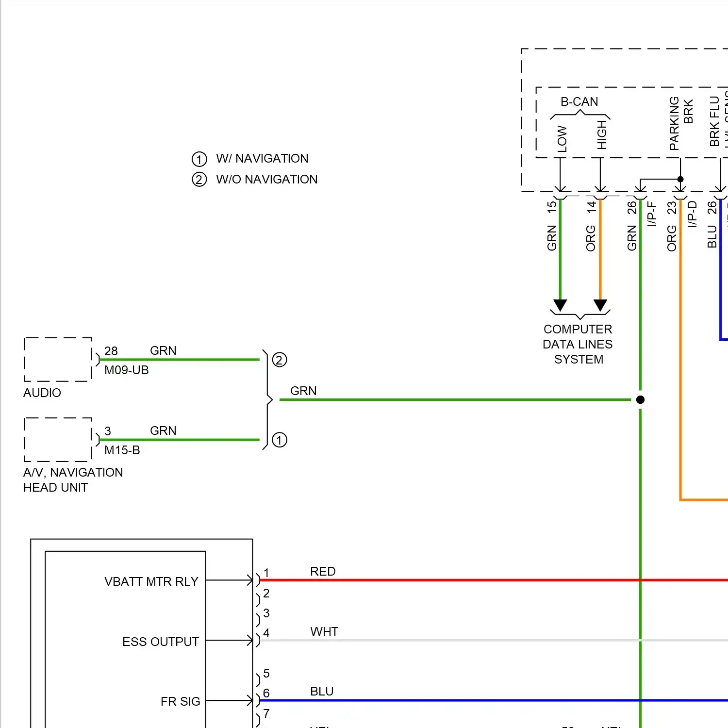
Task: Click the B-CAN label
Action: 579,102
